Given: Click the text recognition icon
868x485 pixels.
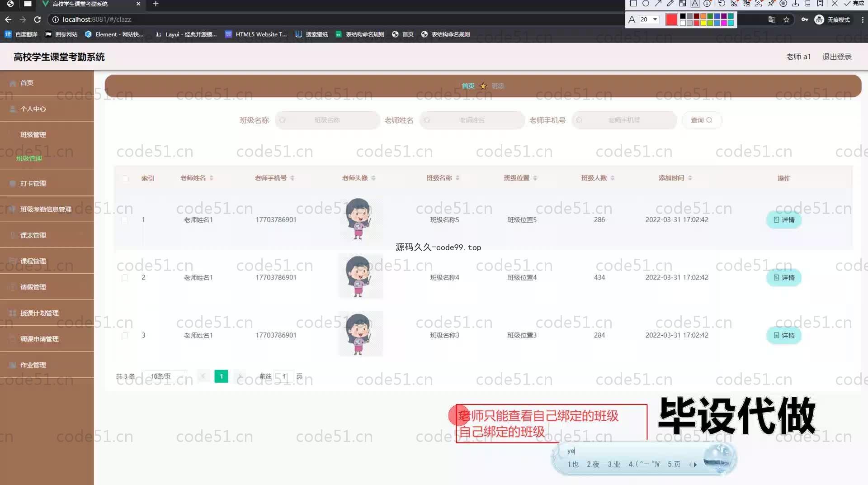Looking at the screenshot, I should (x=759, y=4).
